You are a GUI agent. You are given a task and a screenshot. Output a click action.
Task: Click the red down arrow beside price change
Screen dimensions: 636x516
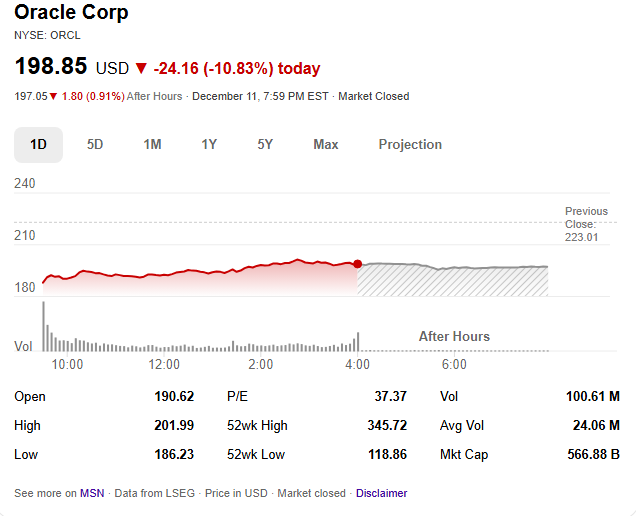tap(141, 69)
